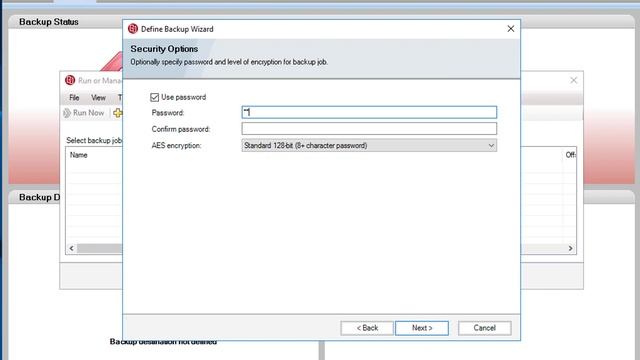Close the Run or Manage background window
This screenshot has width=640, height=360.
click(x=573, y=80)
